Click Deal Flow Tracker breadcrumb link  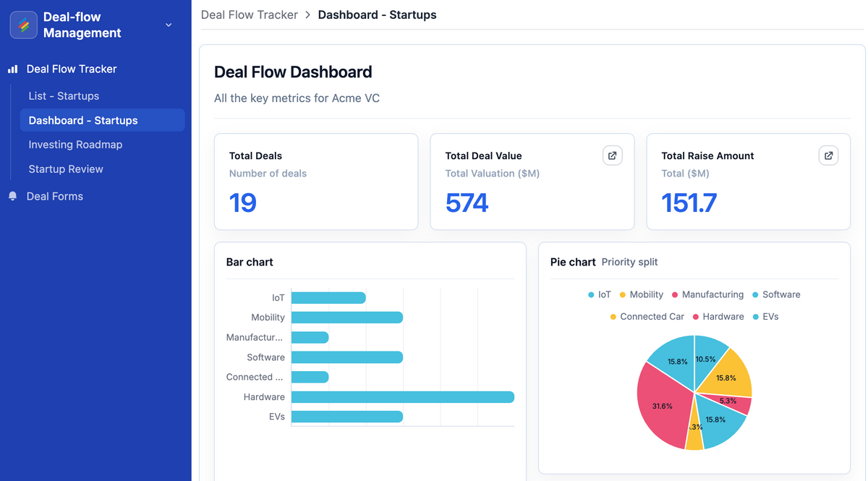point(250,14)
